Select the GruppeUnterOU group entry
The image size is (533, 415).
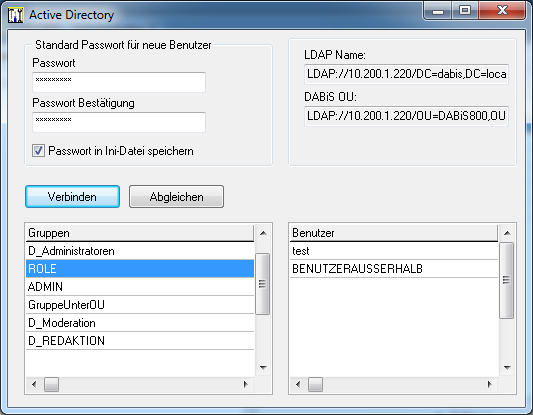[x=140, y=305]
